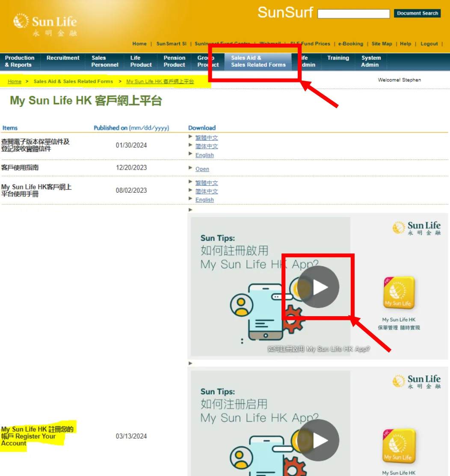This screenshot has width=450, height=476.
Task: Click the My Sun Life HK客戶網上平台使用手冊 item text
Action: click(x=36, y=190)
